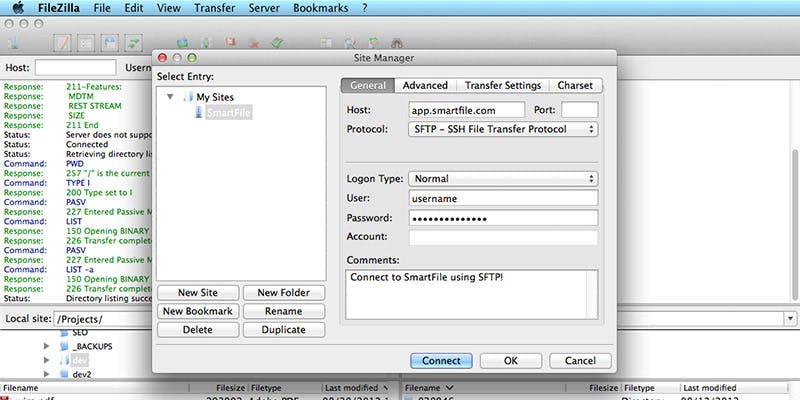Click the quickconnect Host field
The image size is (800, 400).
[x=76, y=67]
